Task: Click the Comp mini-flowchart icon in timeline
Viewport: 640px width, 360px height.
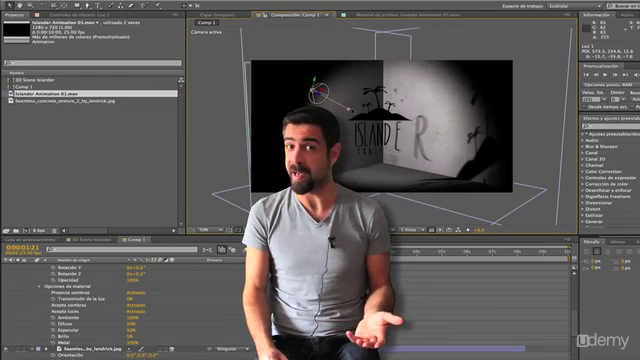Action: [207, 249]
